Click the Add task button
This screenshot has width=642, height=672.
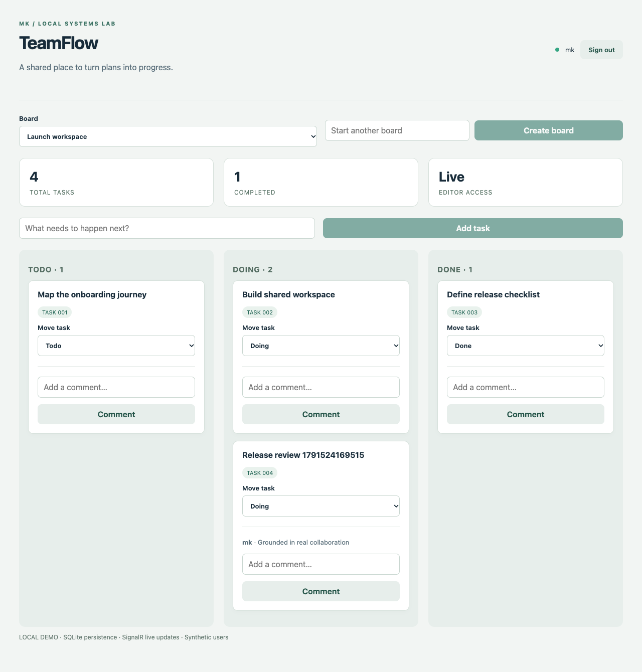pyautogui.click(x=473, y=228)
